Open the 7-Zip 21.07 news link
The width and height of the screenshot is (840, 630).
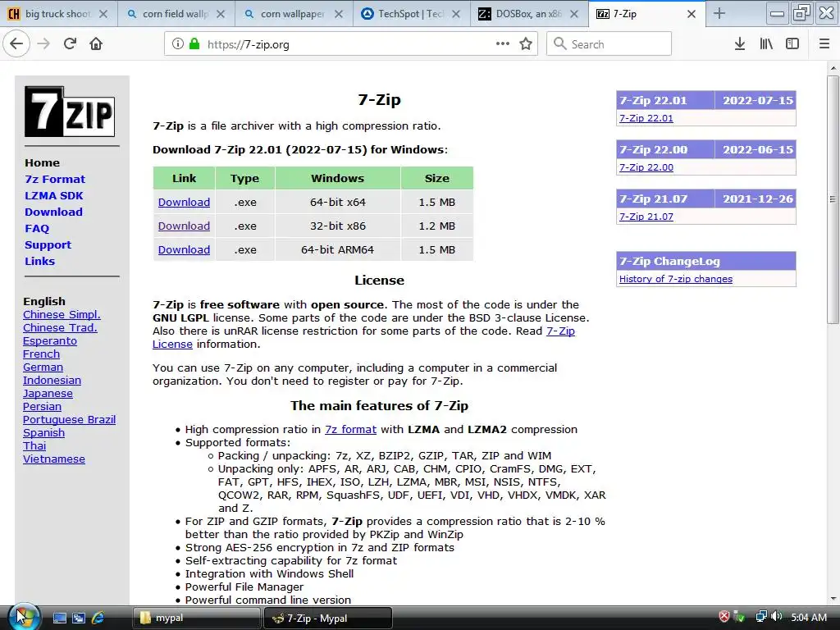646,217
